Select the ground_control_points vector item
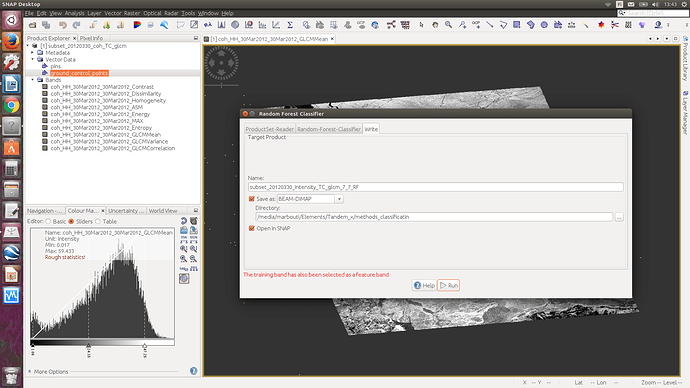Screen dimensions: 690x388 [79, 73]
